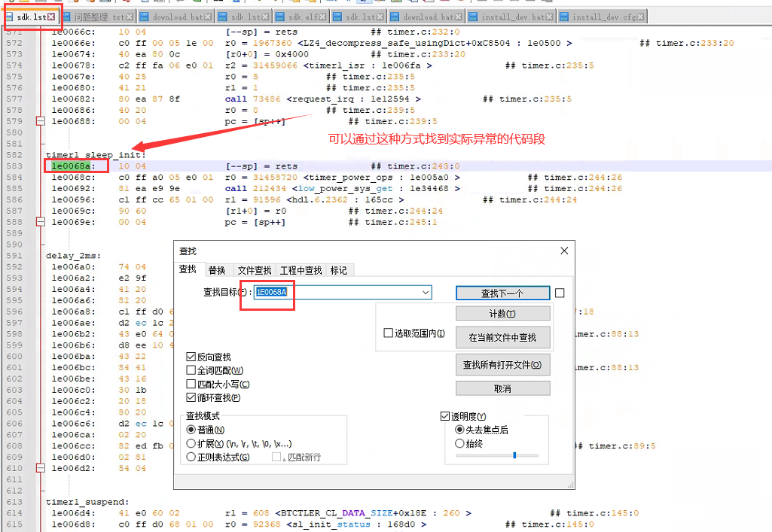Toggle the 反向查找 checkbox
Screen dimensions: 772x532
point(191,357)
